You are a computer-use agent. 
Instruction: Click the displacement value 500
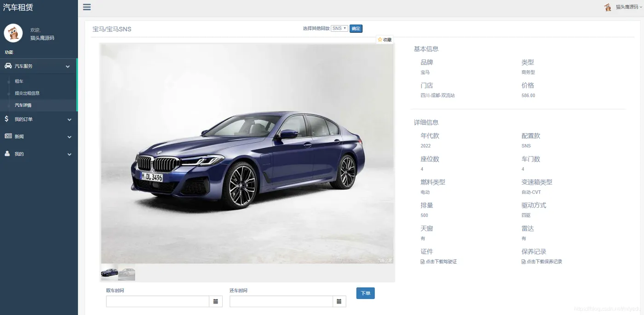pyautogui.click(x=424, y=215)
